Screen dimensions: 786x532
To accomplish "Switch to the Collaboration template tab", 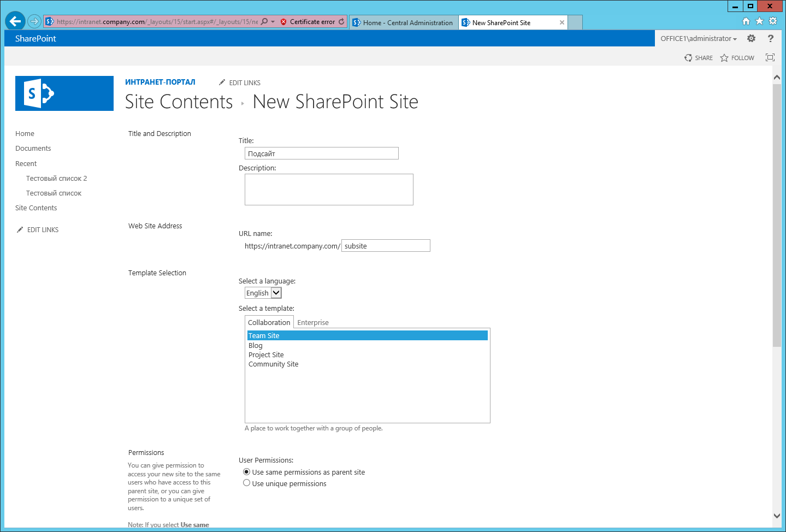I will point(269,323).
